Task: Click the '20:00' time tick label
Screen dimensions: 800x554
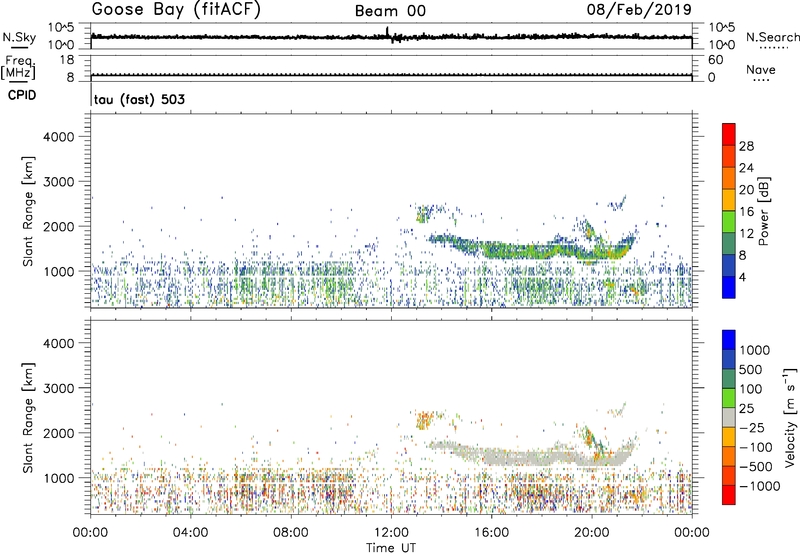Action: (592, 533)
